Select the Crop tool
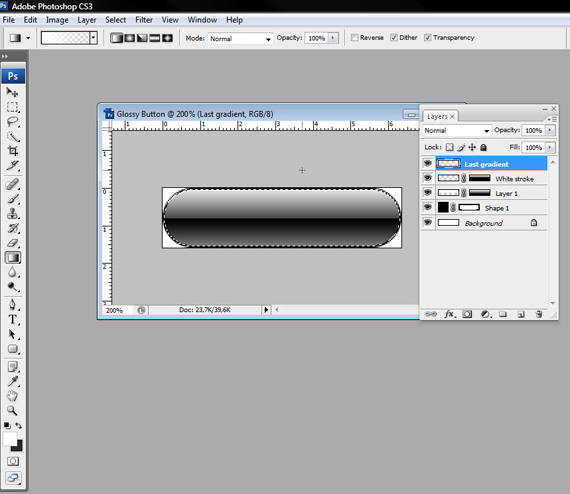 (x=12, y=151)
